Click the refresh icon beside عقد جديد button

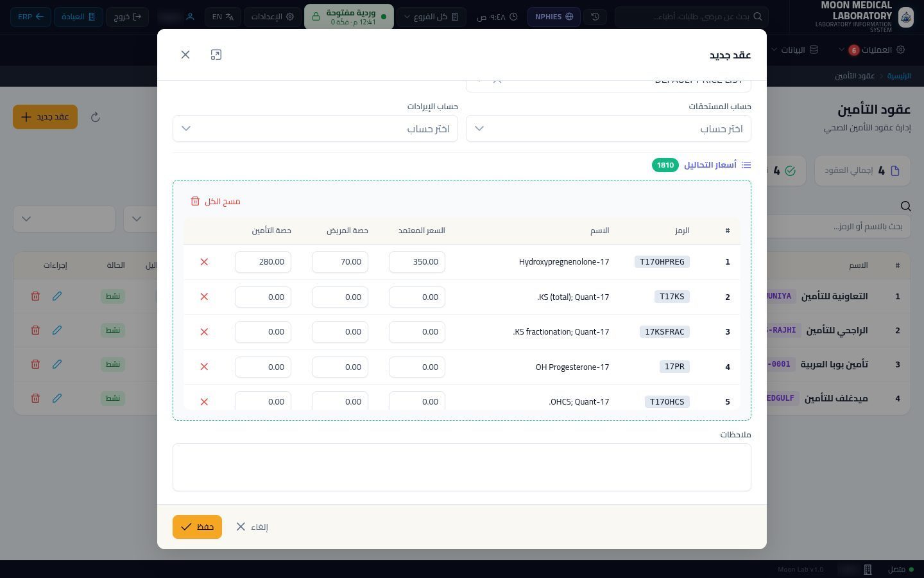(96, 117)
